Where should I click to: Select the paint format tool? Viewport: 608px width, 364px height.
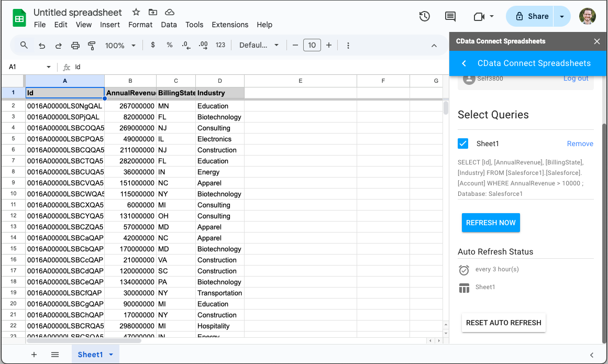tap(92, 46)
